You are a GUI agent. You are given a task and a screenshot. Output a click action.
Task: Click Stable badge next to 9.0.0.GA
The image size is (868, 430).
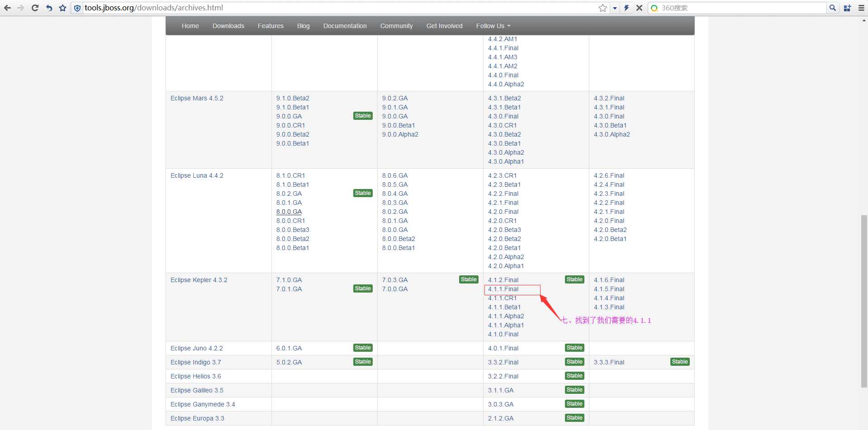point(363,116)
